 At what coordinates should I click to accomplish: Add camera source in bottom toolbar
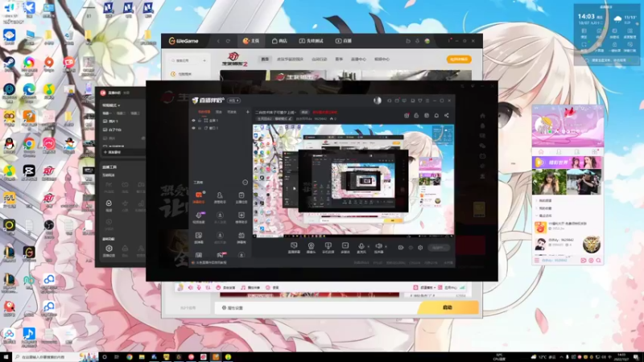(311, 247)
